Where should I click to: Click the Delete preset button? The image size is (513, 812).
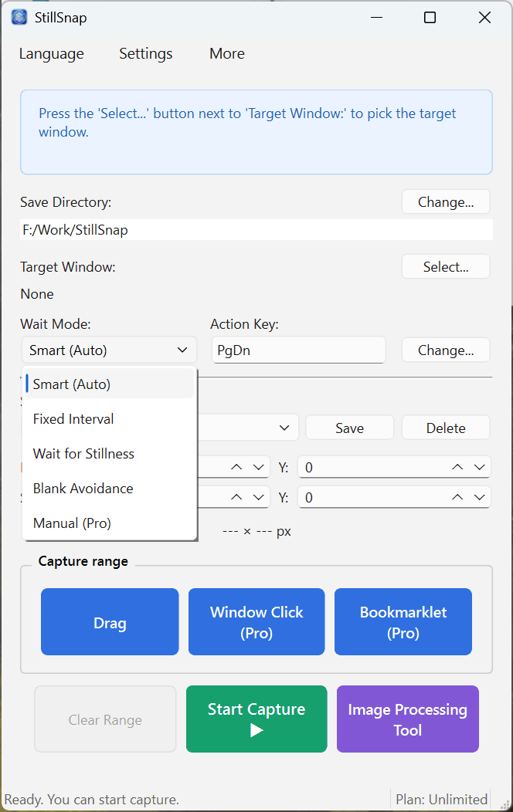click(446, 428)
